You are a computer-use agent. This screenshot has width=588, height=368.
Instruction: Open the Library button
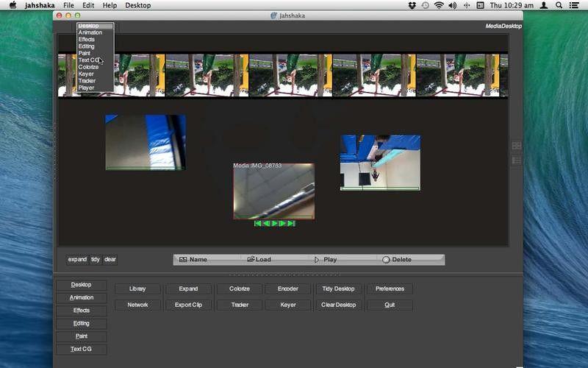pyautogui.click(x=137, y=289)
